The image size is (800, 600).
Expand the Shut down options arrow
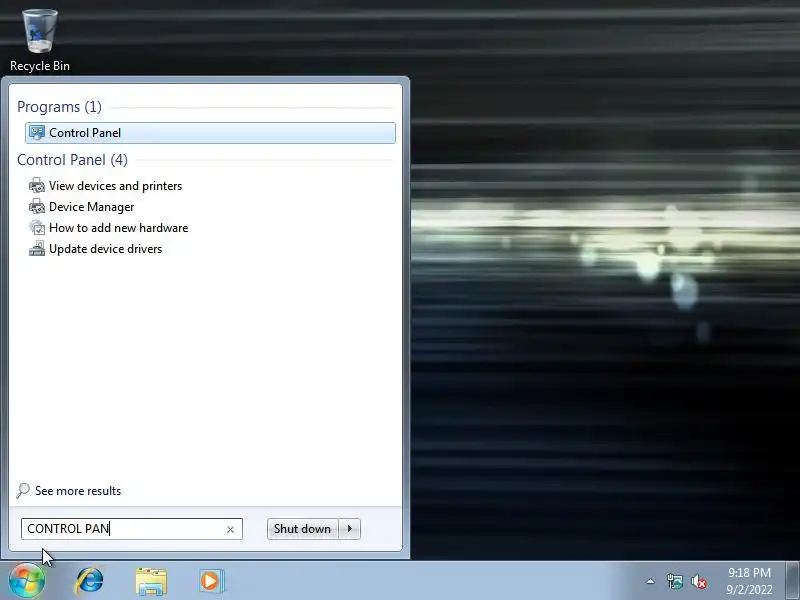pos(349,529)
